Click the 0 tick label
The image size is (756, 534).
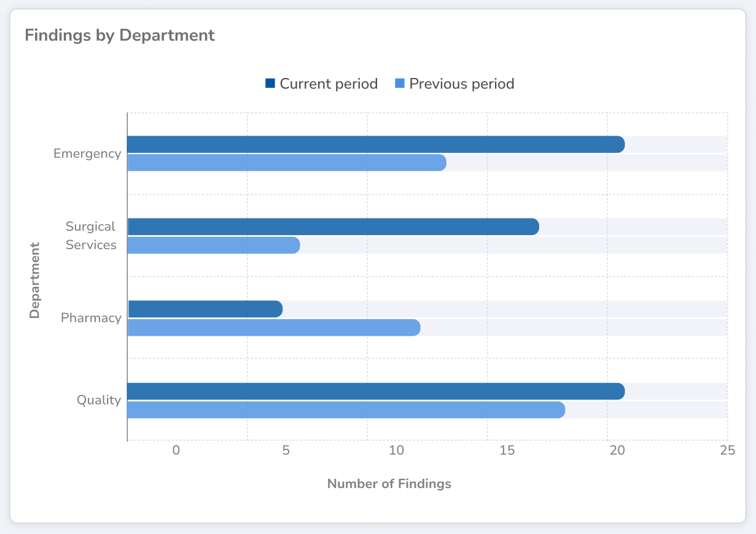[x=176, y=451]
